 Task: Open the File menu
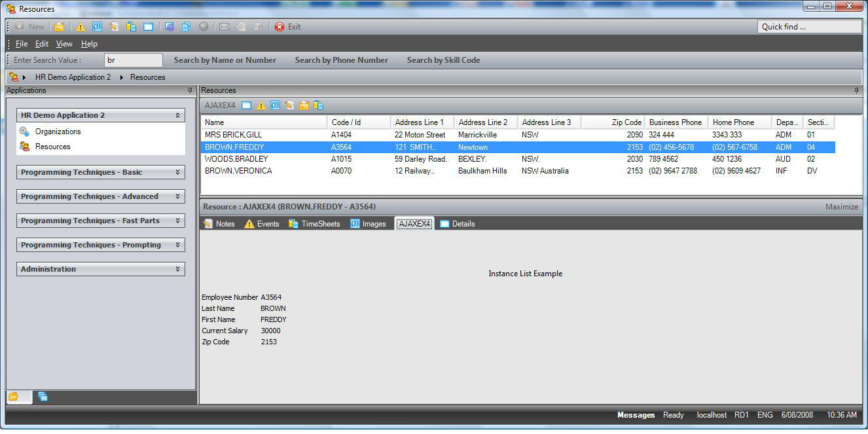(22, 44)
